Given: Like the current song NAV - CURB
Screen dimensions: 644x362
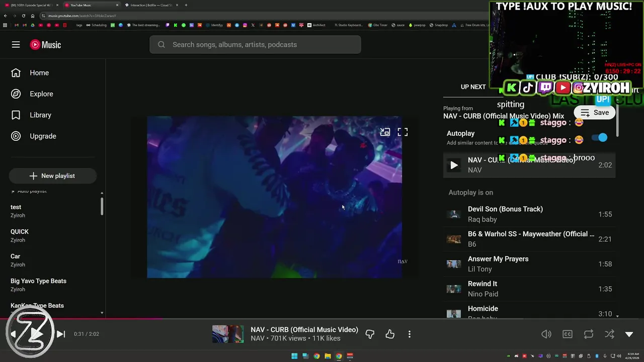Looking at the screenshot, I should [390, 334].
